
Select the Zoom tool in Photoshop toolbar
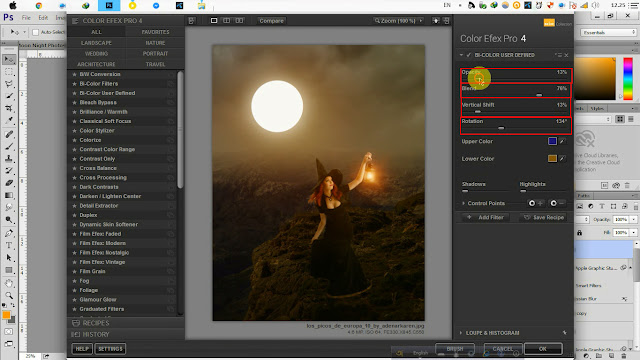click(x=9, y=295)
